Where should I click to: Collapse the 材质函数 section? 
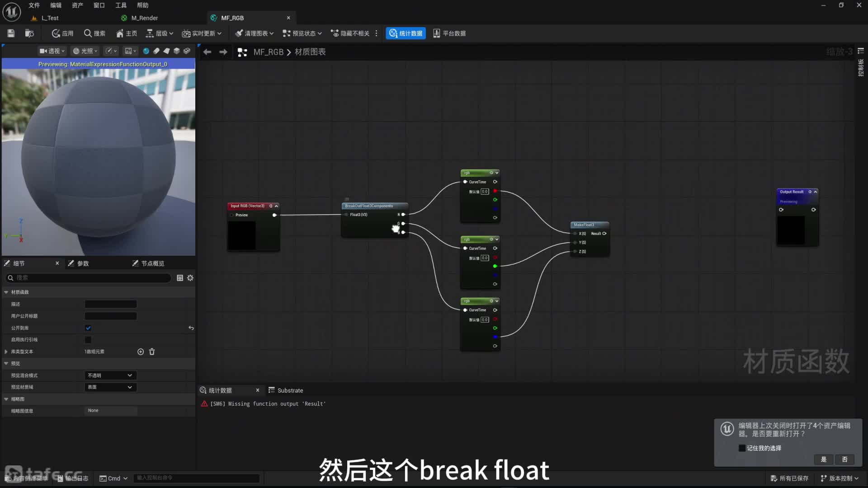(x=6, y=292)
